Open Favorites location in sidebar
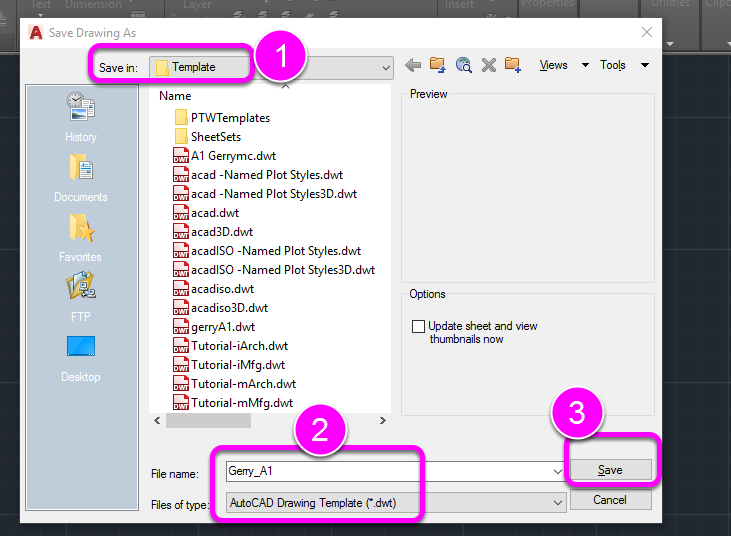 pyautogui.click(x=81, y=238)
